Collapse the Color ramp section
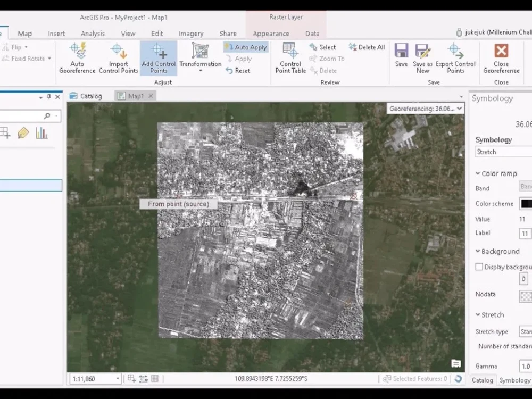The width and height of the screenshot is (532, 399). pos(477,173)
